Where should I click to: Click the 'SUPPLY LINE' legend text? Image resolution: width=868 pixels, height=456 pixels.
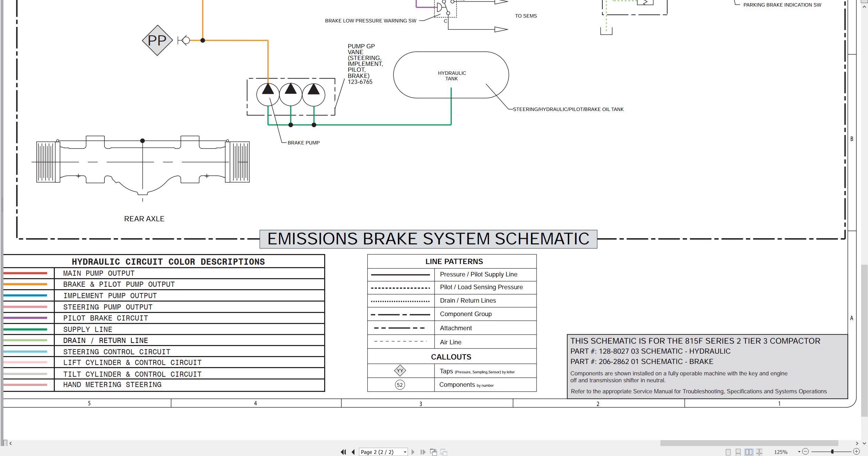88,330
